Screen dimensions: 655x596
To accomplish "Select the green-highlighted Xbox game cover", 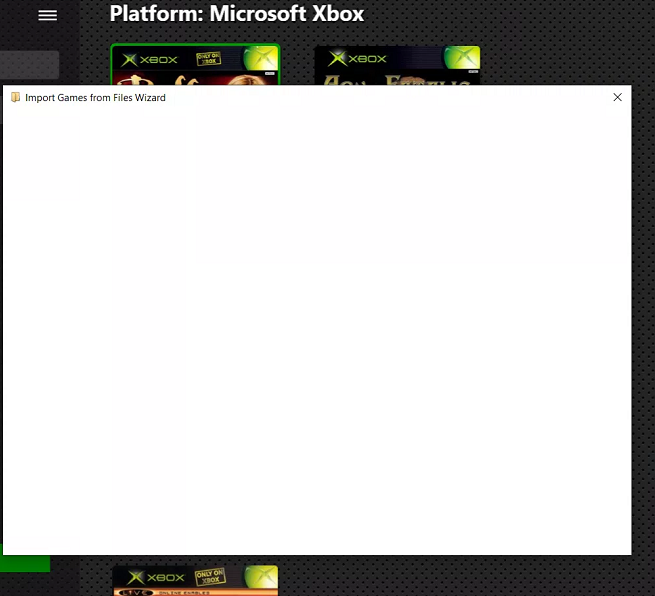I will pos(195,65).
